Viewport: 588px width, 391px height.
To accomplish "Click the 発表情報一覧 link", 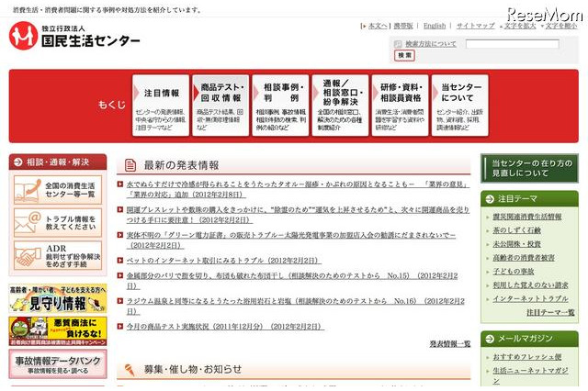I will [x=449, y=343].
